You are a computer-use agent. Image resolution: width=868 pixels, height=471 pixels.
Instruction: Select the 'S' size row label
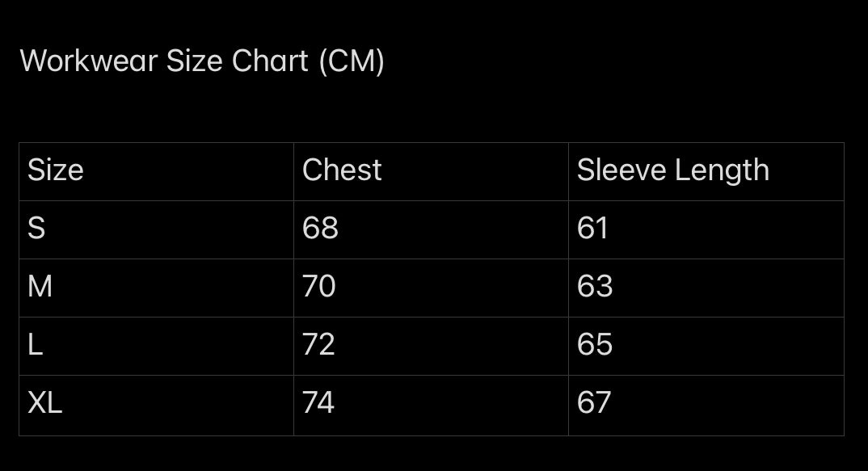point(36,229)
